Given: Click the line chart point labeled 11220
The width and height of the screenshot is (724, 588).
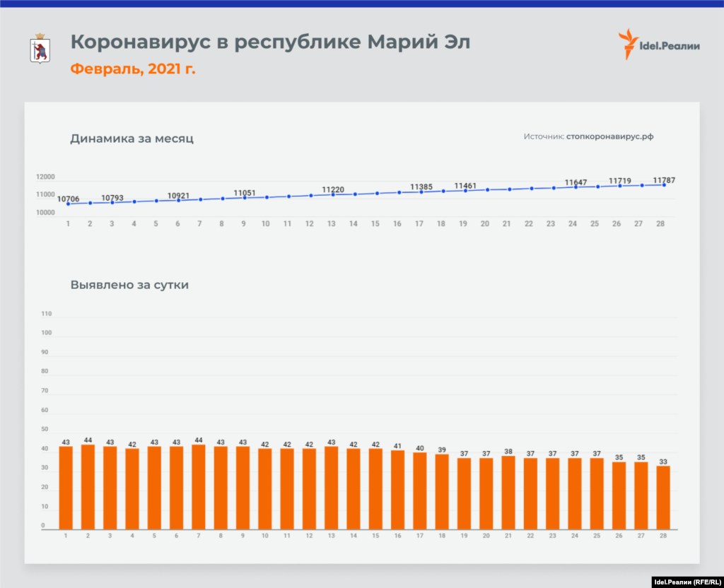Looking at the screenshot, I should pyautogui.click(x=332, y=194).
